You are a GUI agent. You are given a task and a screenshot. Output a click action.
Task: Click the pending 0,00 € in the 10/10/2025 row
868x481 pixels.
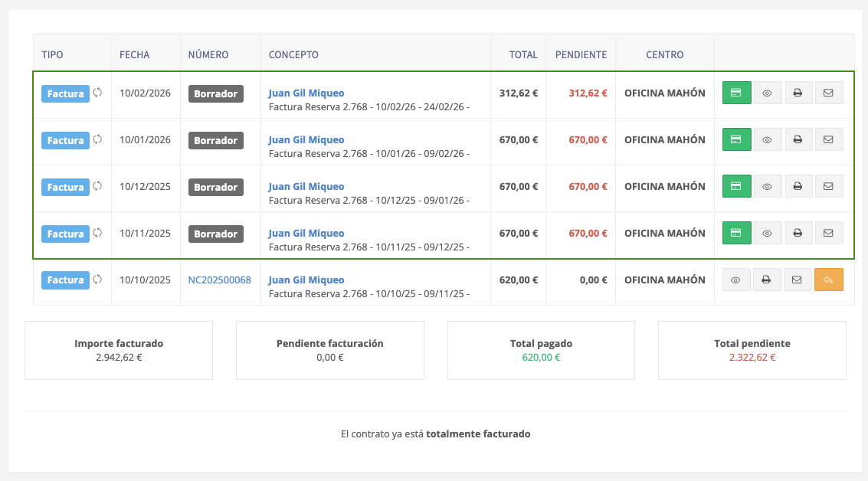(593, 280)
